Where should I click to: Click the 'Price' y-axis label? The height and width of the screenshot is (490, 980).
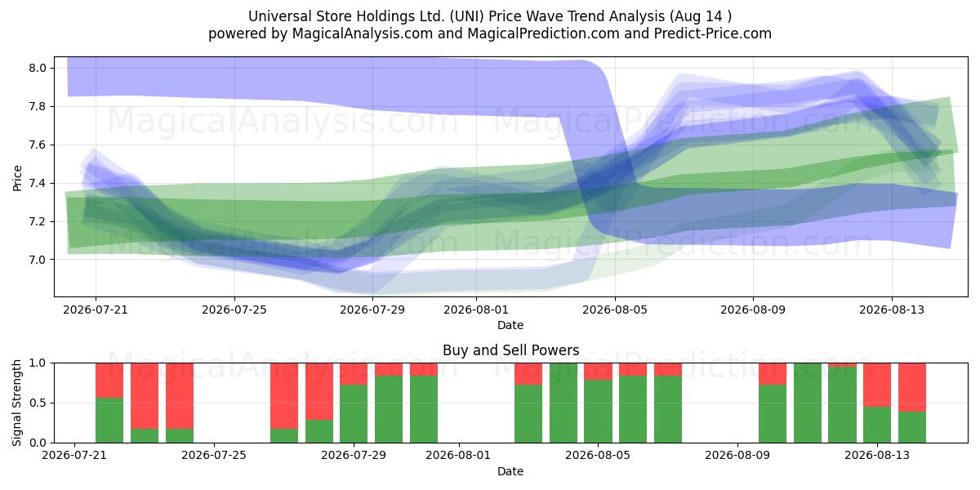pyautogui.click(x=18, y=177)
